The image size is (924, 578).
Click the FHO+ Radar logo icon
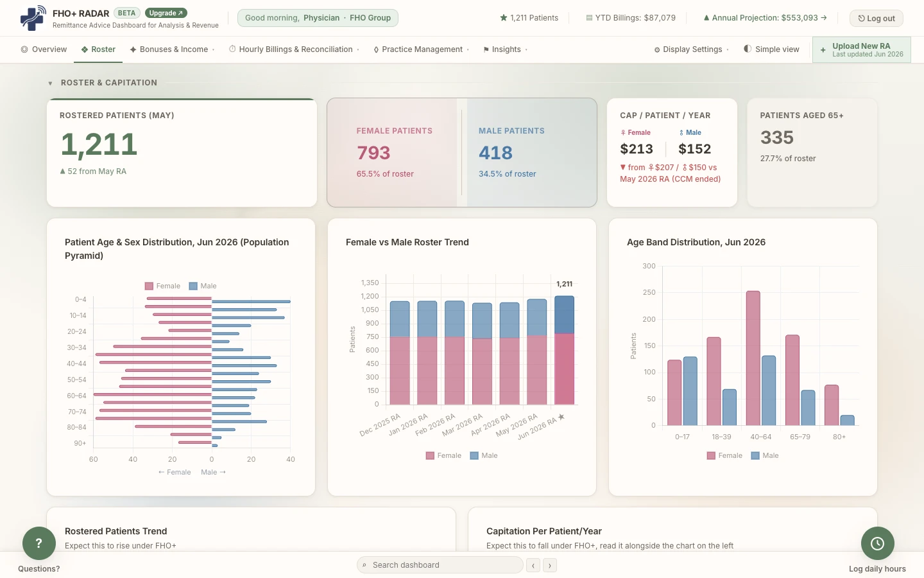(x=33, y=18)
